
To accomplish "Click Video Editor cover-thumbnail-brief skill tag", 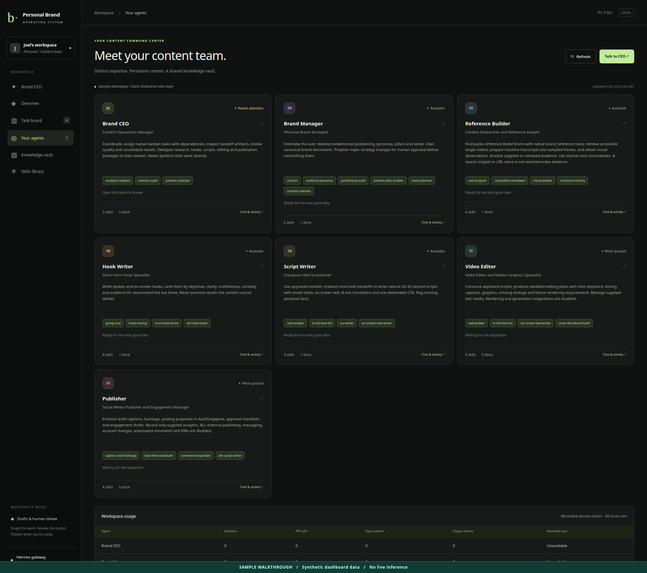I will click(x=574, y=323).
